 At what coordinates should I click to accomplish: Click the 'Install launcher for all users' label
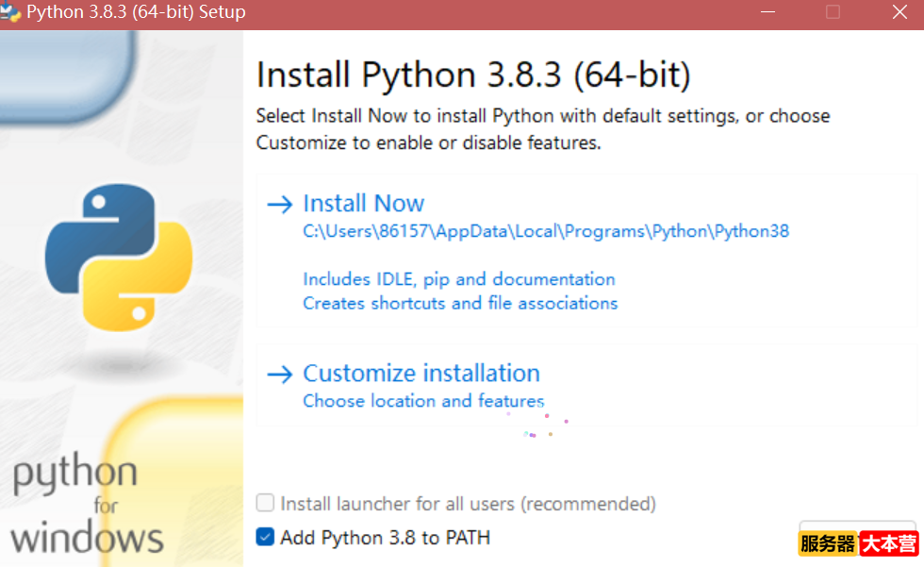(468, 504)
